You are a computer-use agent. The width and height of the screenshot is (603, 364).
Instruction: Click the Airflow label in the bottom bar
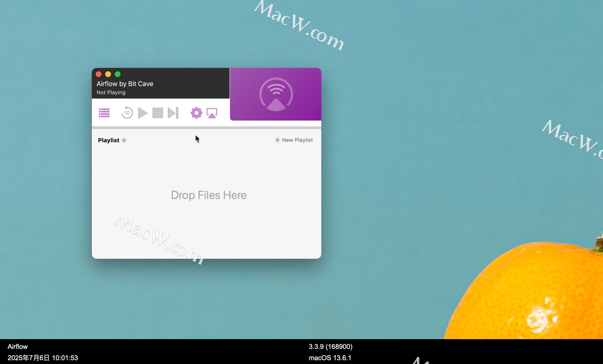pos(18,346)
